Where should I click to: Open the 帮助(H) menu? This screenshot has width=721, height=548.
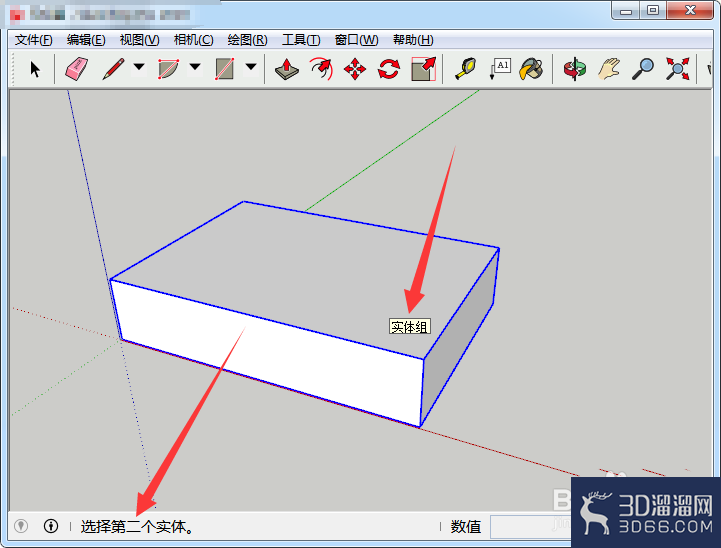(413, 40)
